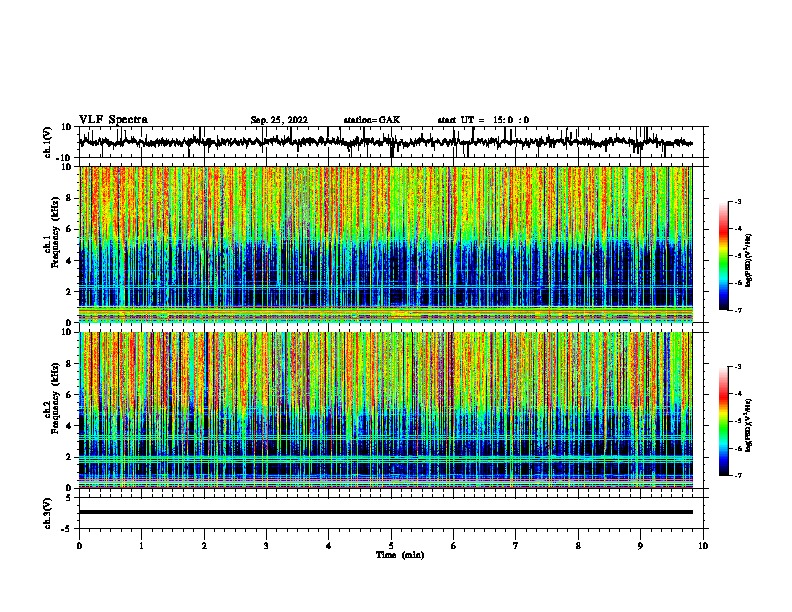
Task: Click the ch.2 color scale bar
Action: tap(724, 421)
